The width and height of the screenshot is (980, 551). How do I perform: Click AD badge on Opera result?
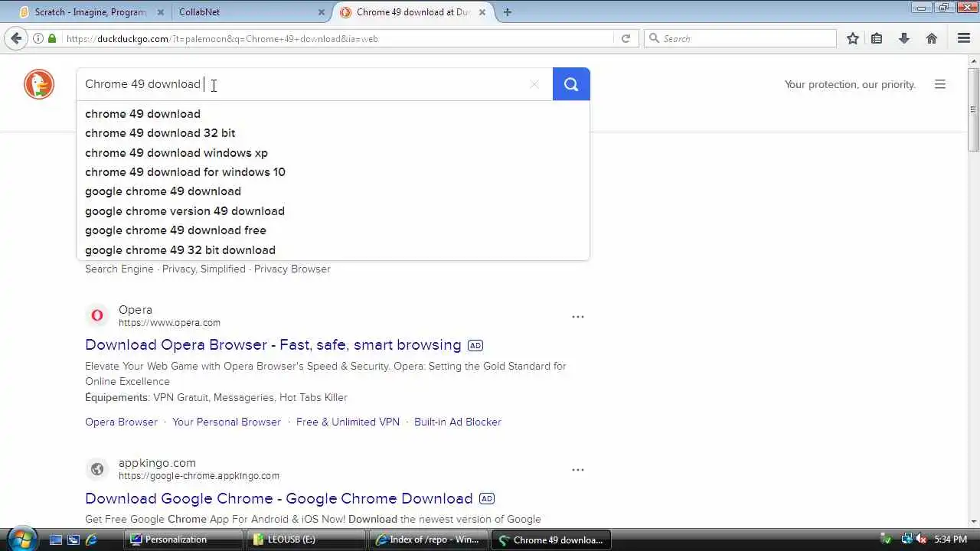pyautogui.click(x=475, y=346)
